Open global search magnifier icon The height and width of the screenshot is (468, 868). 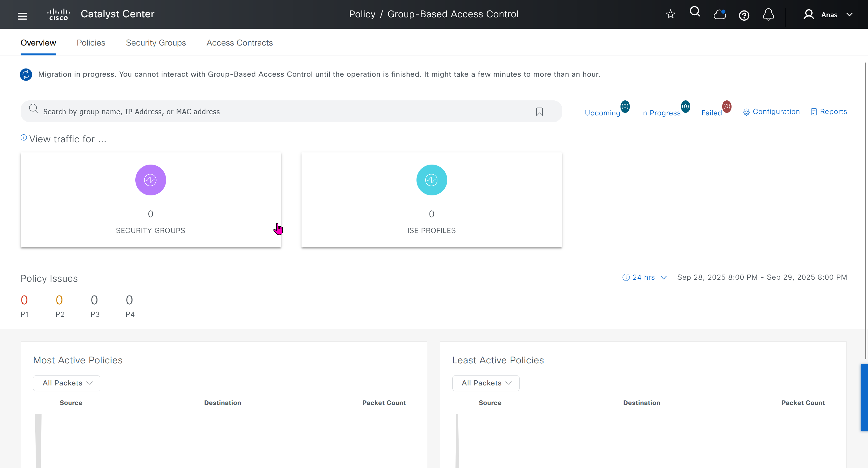coord(695,12)
